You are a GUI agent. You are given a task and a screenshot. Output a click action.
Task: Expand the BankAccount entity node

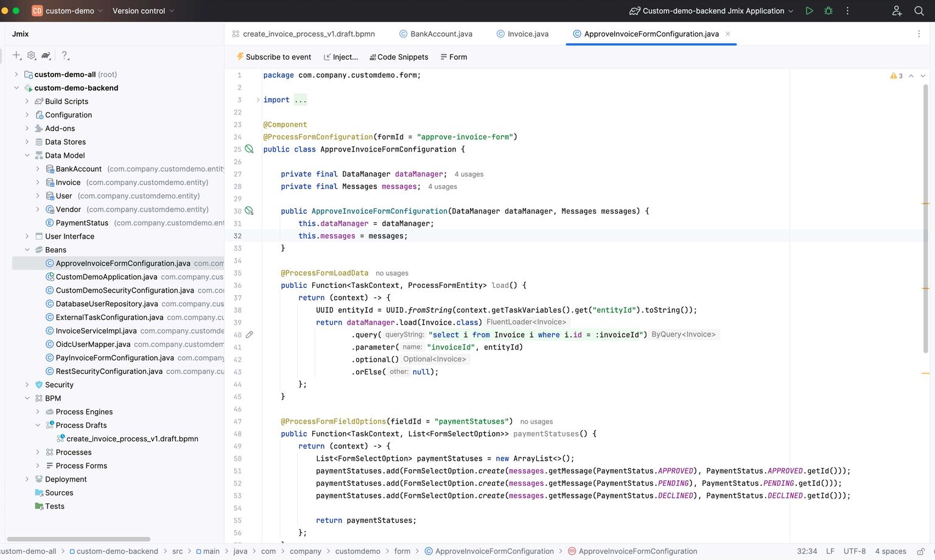point(38,169)
